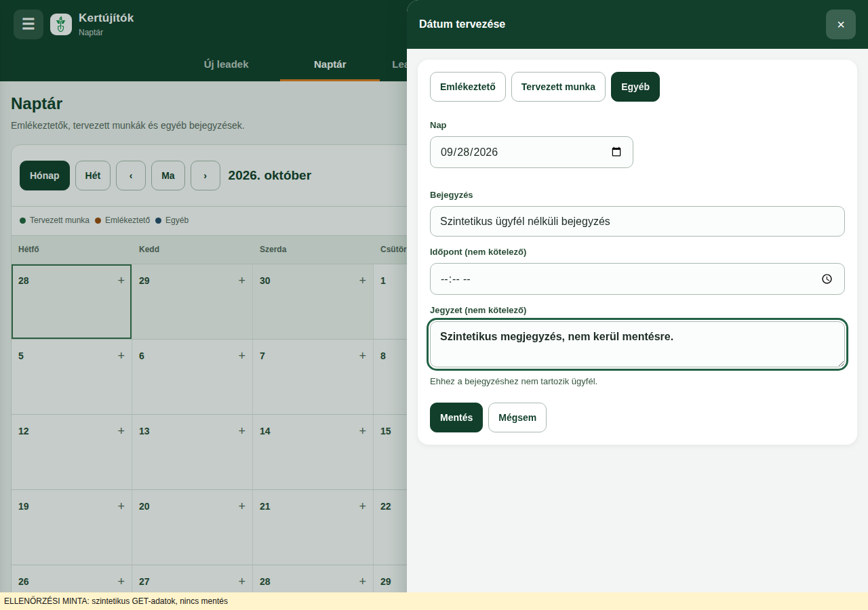
Task: Jump to today with the Ma button
Action: [x=168, y=176]
